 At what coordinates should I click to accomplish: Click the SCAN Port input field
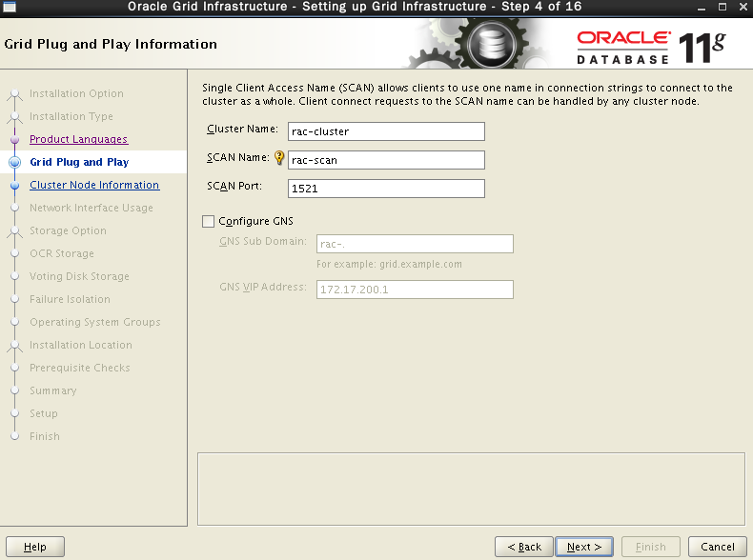pos(387,189)
